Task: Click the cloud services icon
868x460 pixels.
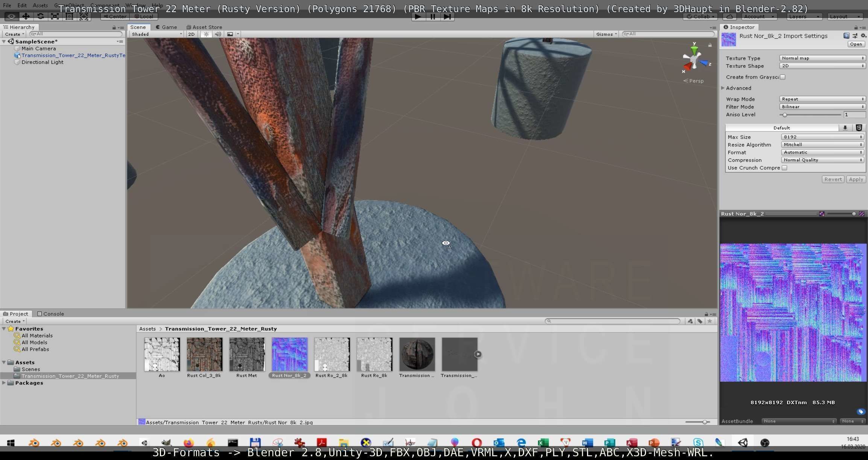Action: [x=729, y=17]
